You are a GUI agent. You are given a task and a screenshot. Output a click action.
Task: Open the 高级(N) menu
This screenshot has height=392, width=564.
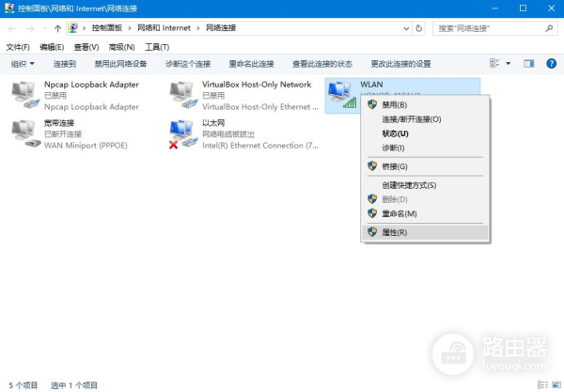pyautogui.click(x=121, y=47)
